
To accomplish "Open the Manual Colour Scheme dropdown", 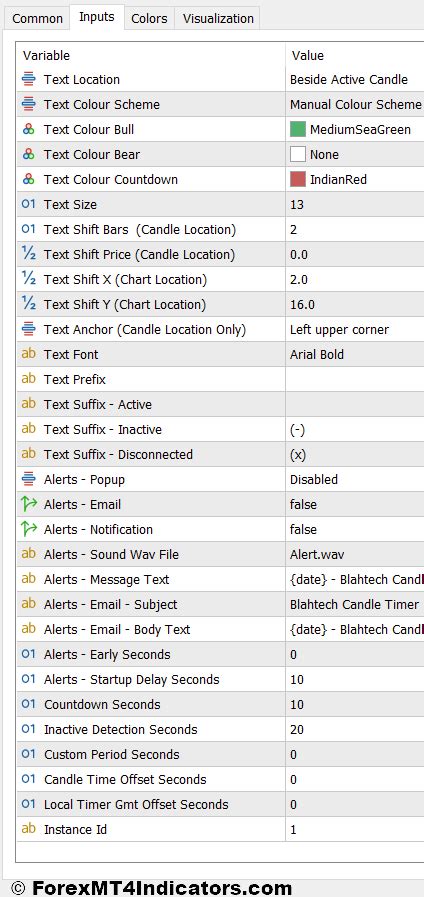I will tap(355, 105).
